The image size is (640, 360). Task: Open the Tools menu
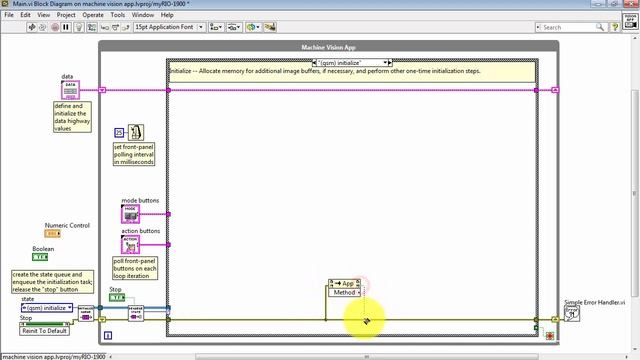point(118,15)
